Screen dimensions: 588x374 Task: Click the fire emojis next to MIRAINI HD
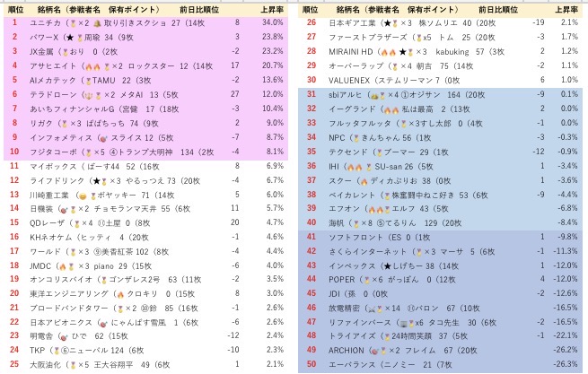[384, 51]
